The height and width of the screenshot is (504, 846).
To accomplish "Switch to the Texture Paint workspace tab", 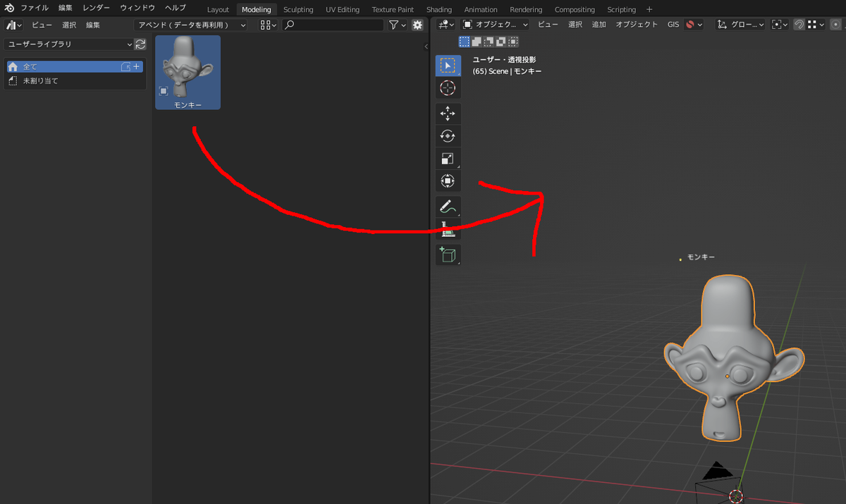I will click(393, 10).
